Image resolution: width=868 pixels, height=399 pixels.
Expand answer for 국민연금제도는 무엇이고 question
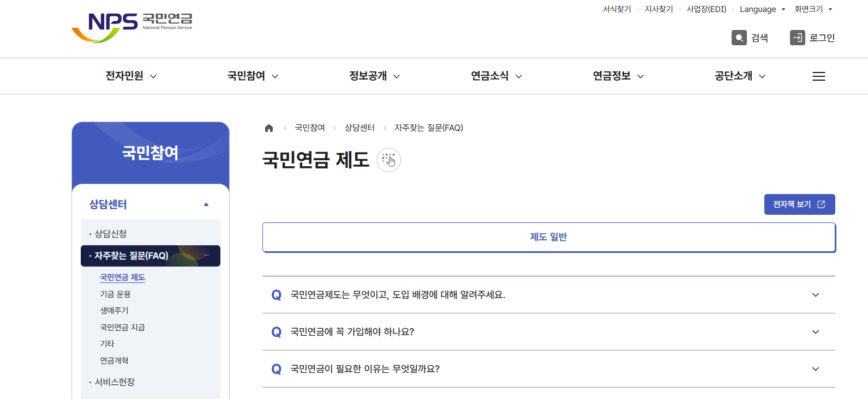pos(816,295)
